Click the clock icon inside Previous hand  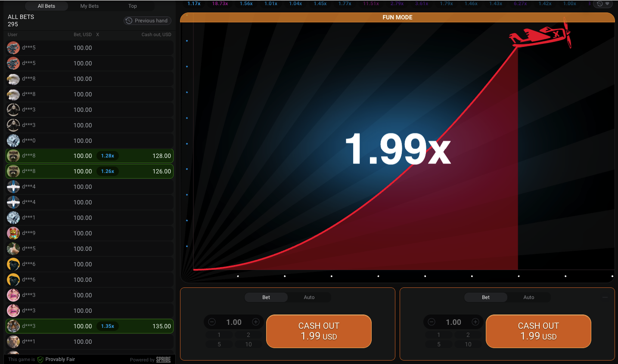(128, 20)
